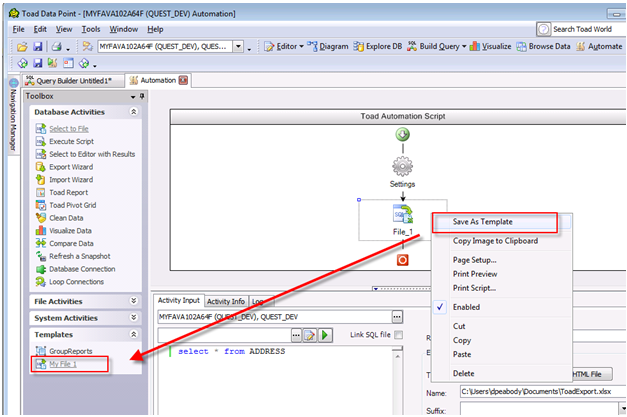Add Toad Report activity
The width and height of the screenshot is (627, 417).
pyautogui.click(x=62, y=193)
